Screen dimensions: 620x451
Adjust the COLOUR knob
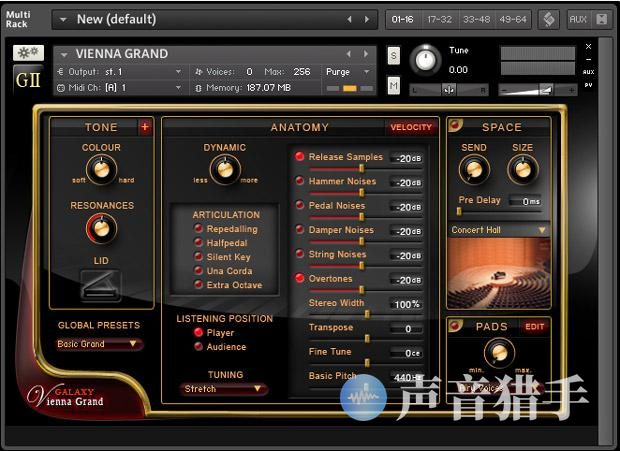(102, 170)
